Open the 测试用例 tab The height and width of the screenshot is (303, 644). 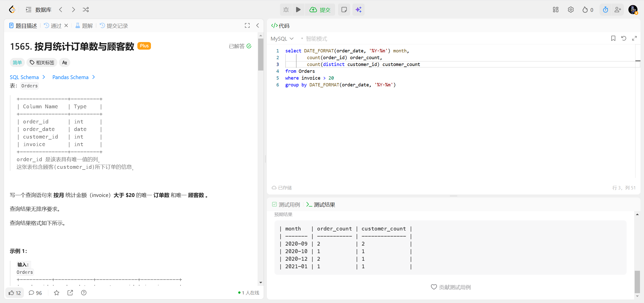coord(286,205)
